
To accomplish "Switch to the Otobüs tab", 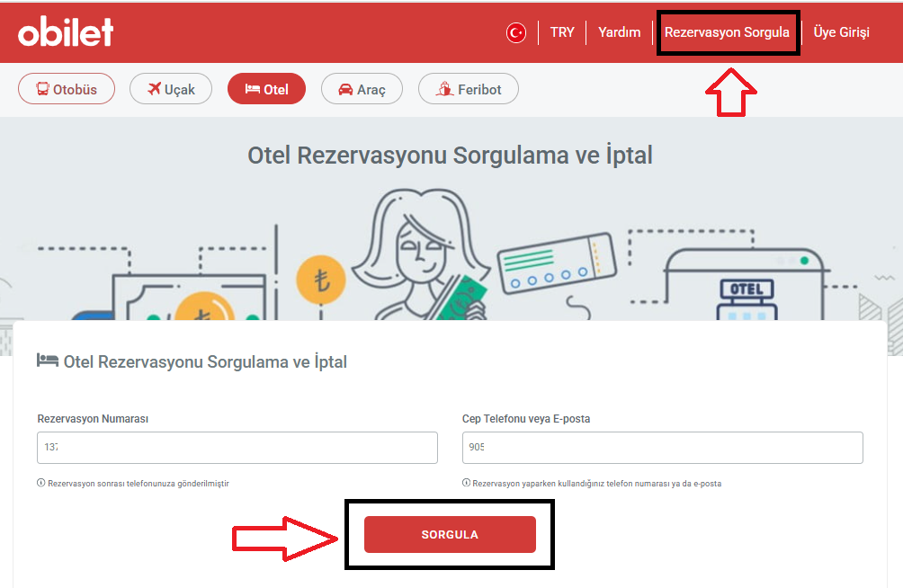I will point(67,89).
